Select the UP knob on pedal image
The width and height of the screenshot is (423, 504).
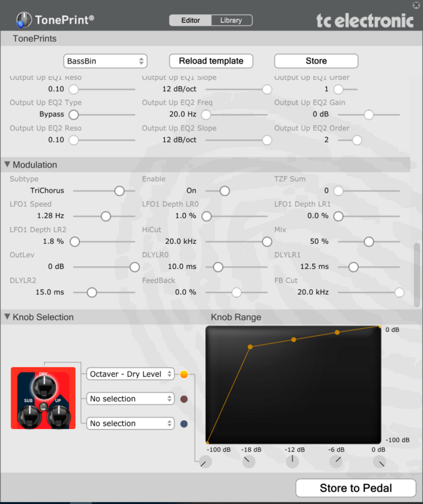coord(59,416)
